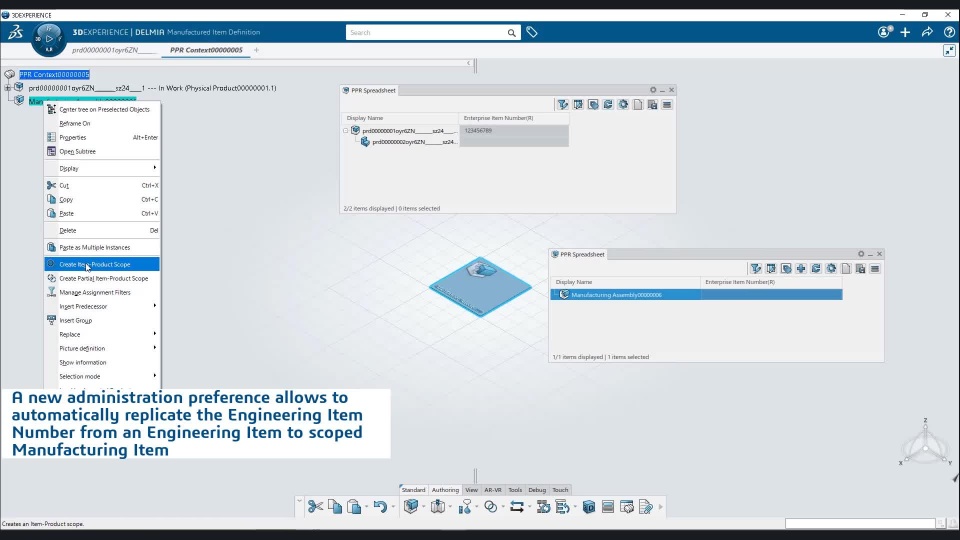The width and height of the screenshot is (960, 540).
Task: Click the 123456789 enterprise item number cell
Action: tap(514, 130)
